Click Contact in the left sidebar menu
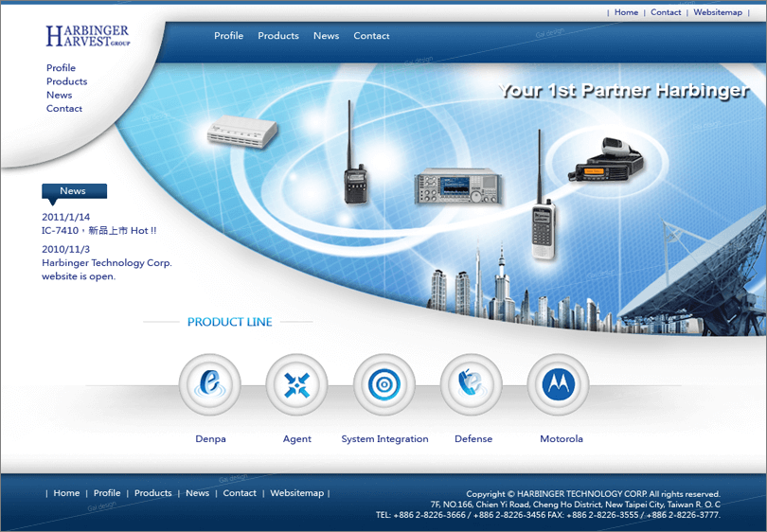The width and height of the screenshot is (767, 532). (x=64, y=109)
